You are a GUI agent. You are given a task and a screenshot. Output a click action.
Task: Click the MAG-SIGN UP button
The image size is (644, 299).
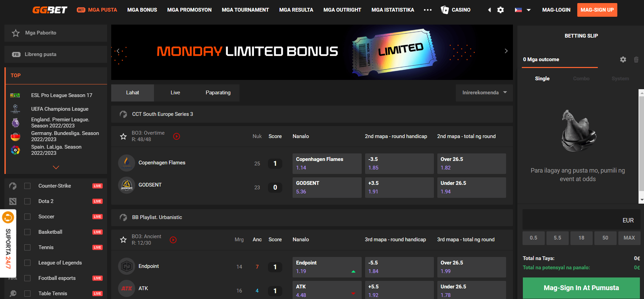coord(597,10)
